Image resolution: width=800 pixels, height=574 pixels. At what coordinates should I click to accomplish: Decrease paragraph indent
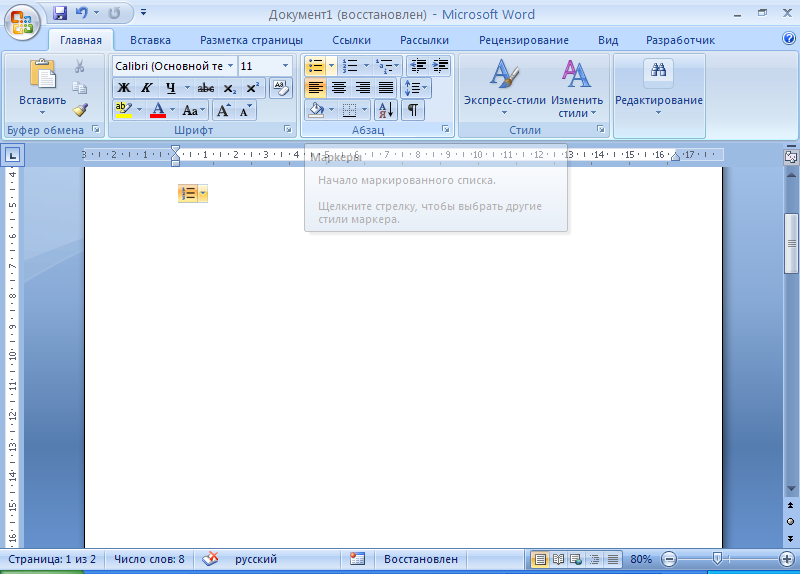point(418,66)
